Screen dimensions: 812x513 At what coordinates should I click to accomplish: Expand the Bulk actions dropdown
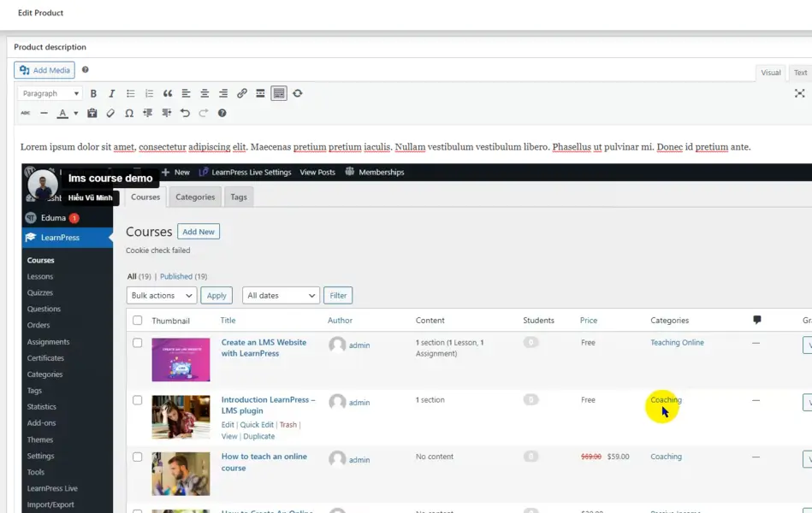tap(162, 295)
